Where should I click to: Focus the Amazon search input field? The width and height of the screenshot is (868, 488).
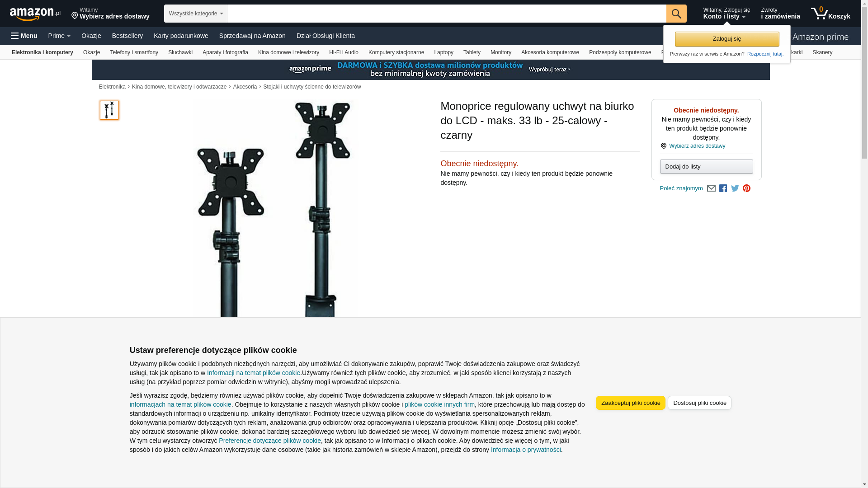(447, 14)
